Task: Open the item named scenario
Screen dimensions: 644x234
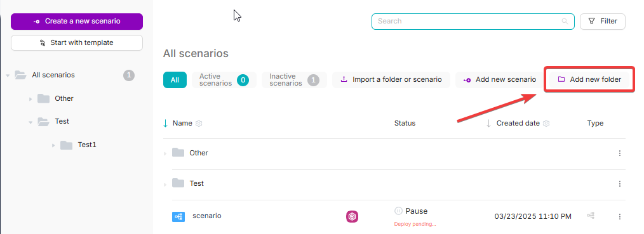Action: click(206, 216)
